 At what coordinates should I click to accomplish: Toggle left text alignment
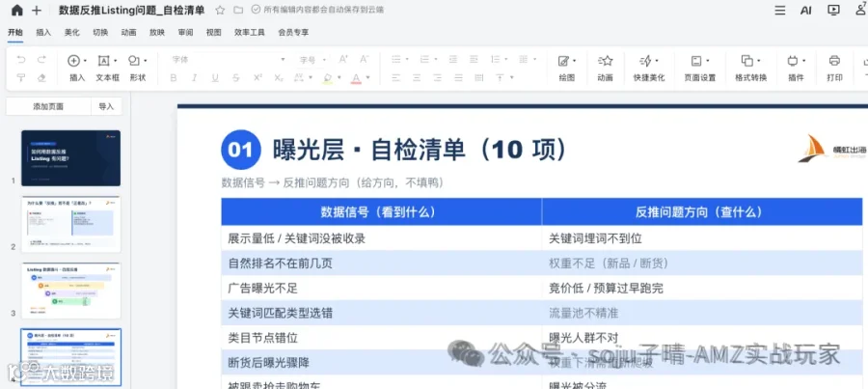click(x=395, y=77)
